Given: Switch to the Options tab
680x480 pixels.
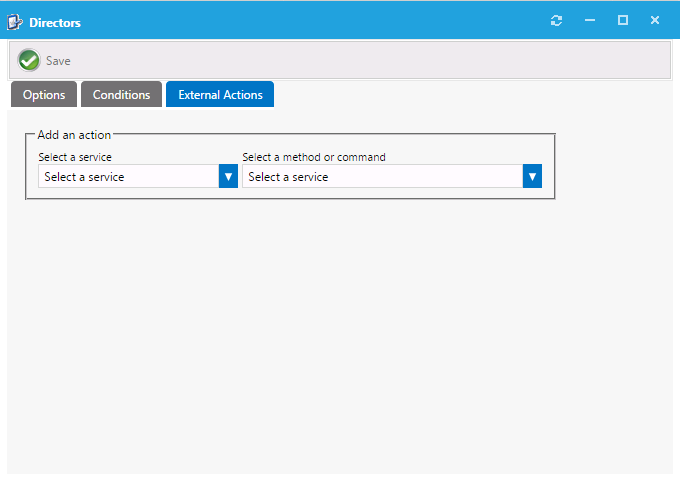Looking at the screenshot, I should point(44,95).
